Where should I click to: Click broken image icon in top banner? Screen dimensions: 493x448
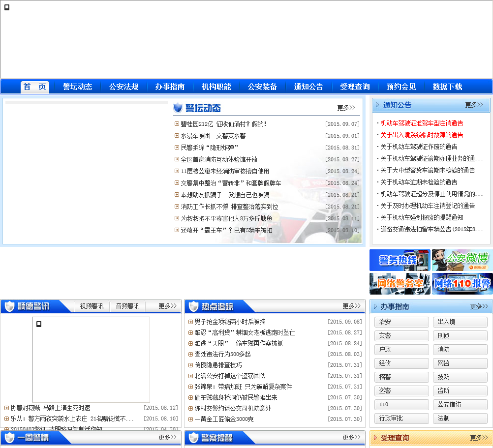click(7, 7)
